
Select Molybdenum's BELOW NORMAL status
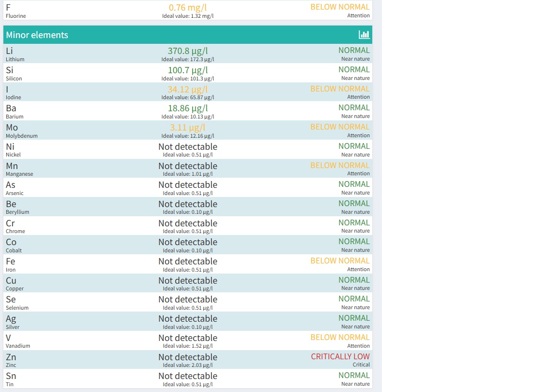[x=339, y=127]
